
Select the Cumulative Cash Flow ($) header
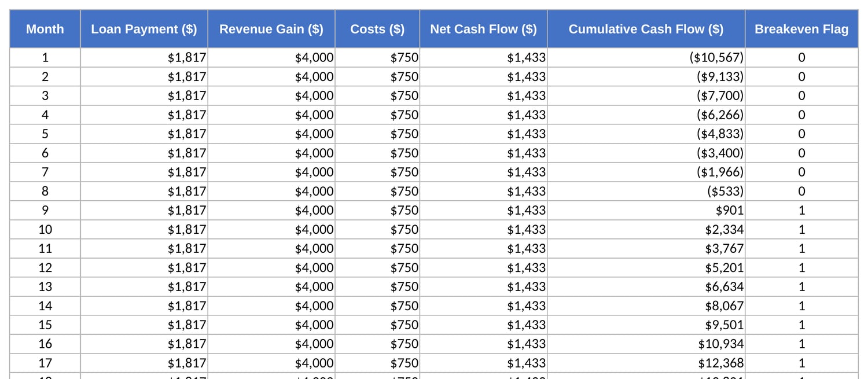click(646, 29)
